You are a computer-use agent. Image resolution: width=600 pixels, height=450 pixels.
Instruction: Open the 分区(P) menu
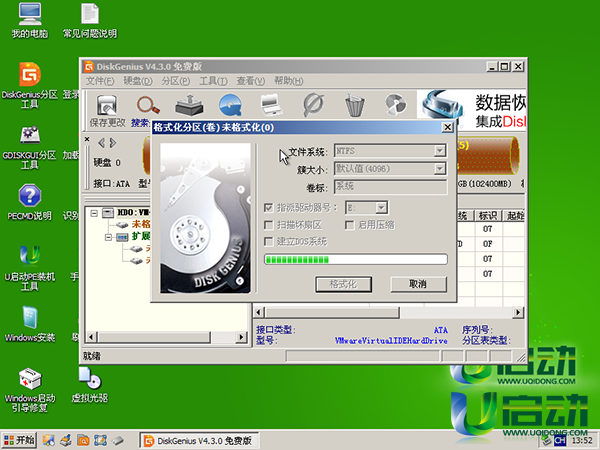(175, 81)
